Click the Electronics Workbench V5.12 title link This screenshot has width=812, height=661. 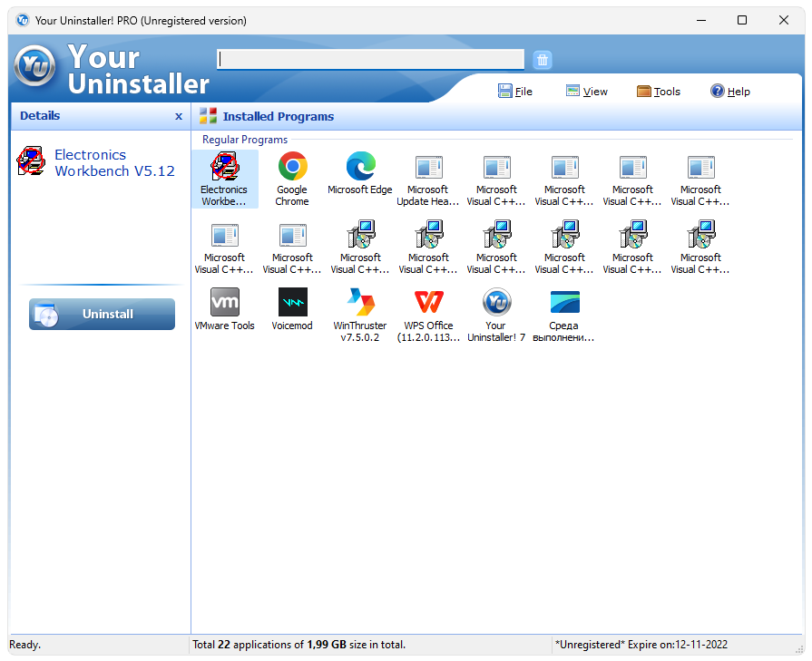[114, 162]
